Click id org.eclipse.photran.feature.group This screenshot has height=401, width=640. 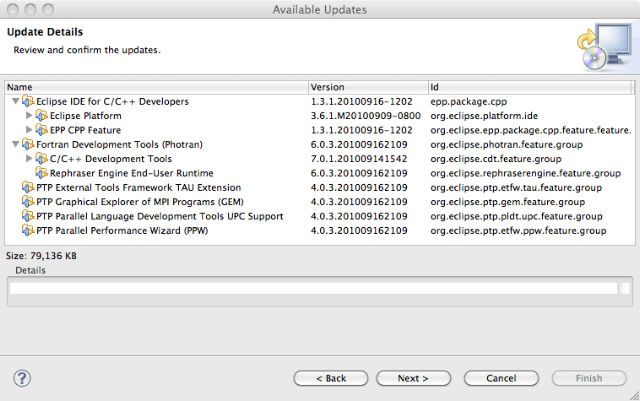click(x=507, y=145)
